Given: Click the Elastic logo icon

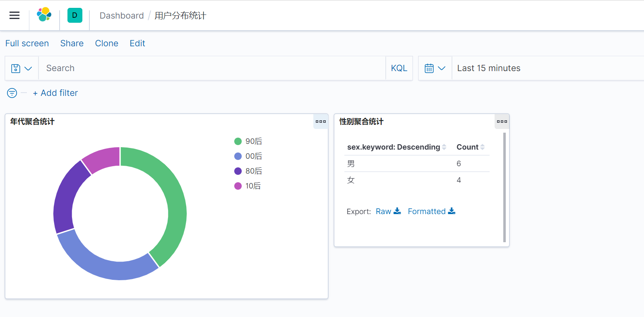Looking at the screenshot, I should coord(44,14).
